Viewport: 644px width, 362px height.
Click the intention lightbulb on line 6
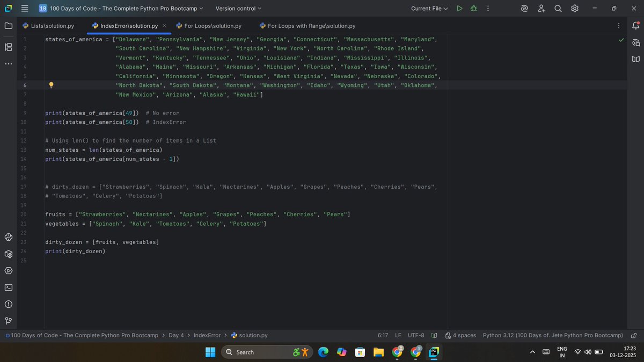click(x=51, y=85)
